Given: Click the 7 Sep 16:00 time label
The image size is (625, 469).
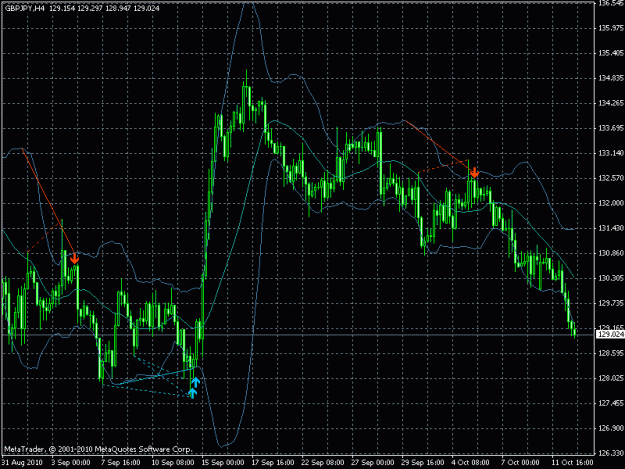Looking at the screenshot, I should (x=121, y=463).
